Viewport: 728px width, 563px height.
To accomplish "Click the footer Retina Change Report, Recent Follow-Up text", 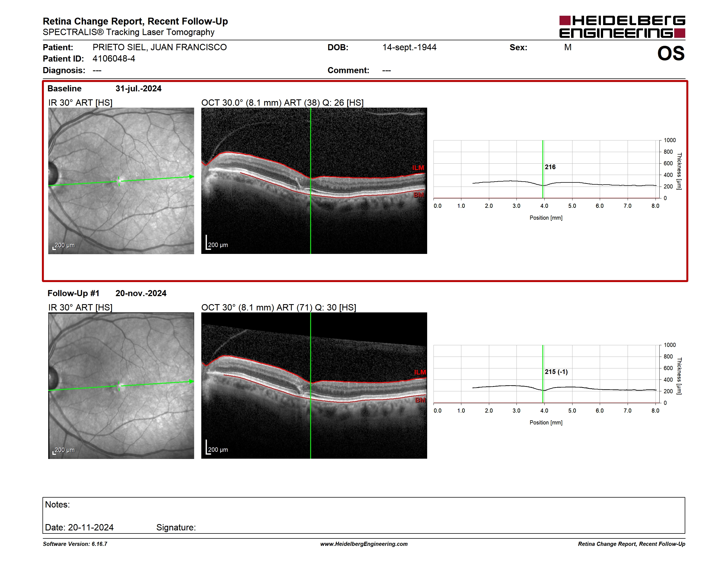I will point(631,544).
